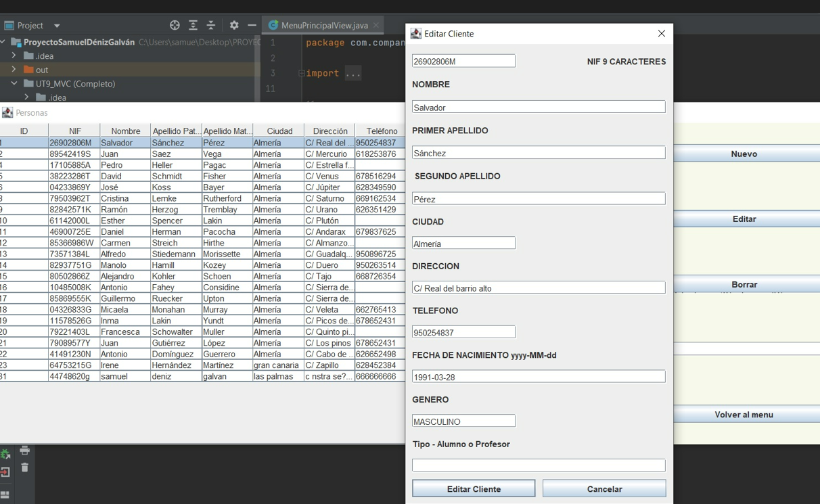Image resolution: width=820 pixels, height=504 pixels.
Task: Expand the out folder in project tree
Action: click(14, 70)
